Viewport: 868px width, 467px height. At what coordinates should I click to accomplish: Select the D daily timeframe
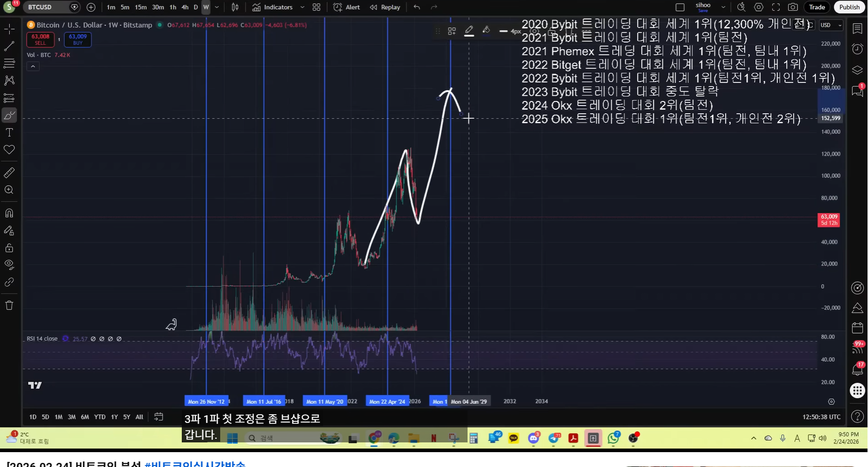(196, 7)
